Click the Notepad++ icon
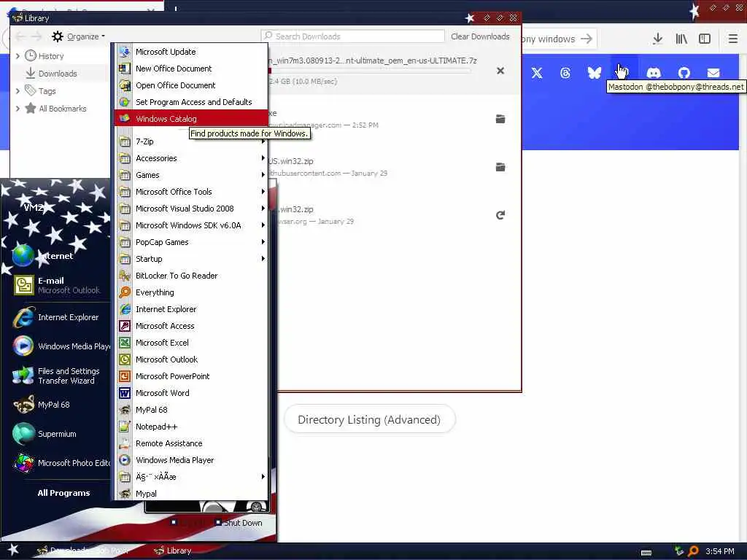 [x=125, y=427]
